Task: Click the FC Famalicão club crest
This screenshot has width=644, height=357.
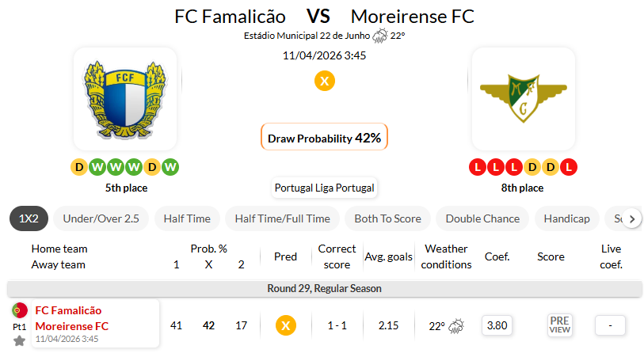Action: 125,98
